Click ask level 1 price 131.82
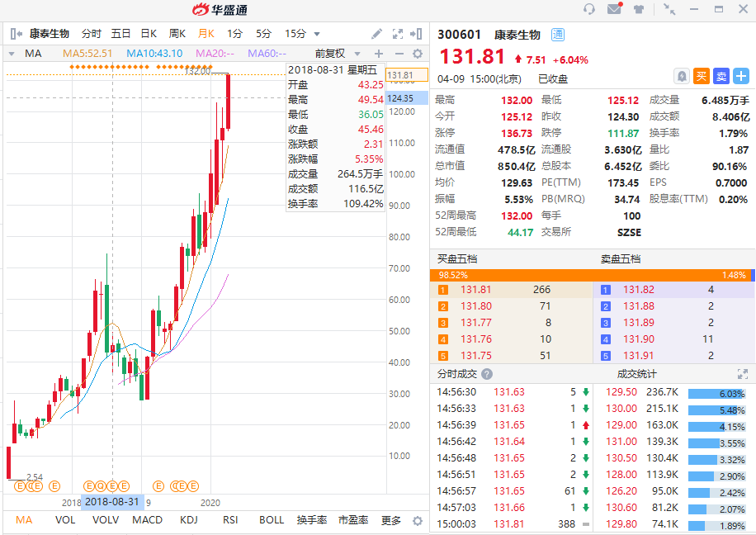This screenshot has height=535, width=756. [639, 290]
